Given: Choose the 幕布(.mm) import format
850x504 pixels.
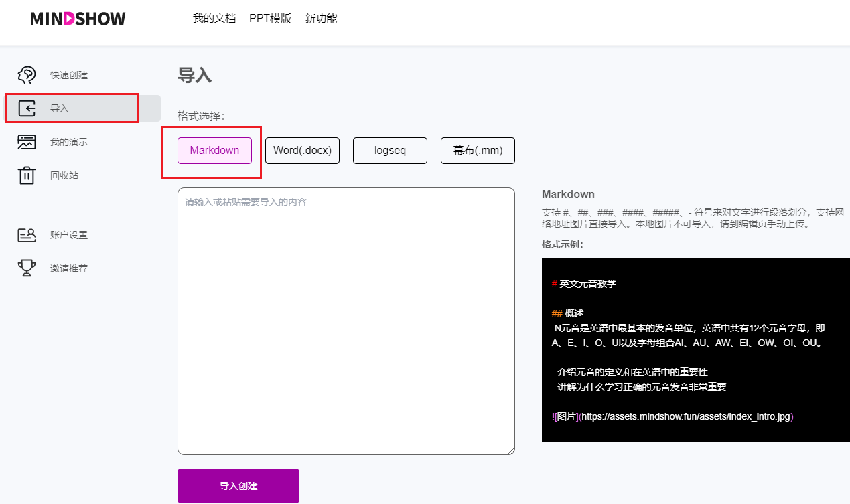Looking at the screenshot, I should click(478, 151).
